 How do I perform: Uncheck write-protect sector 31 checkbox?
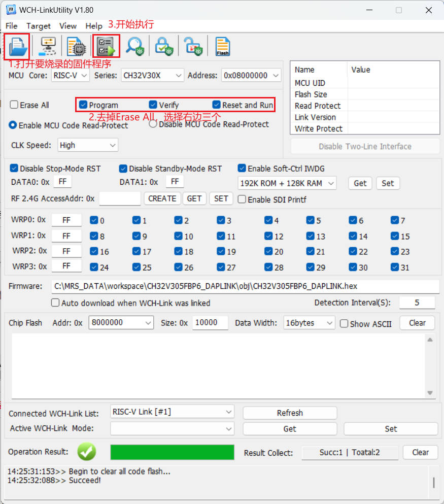pos(394,267)
